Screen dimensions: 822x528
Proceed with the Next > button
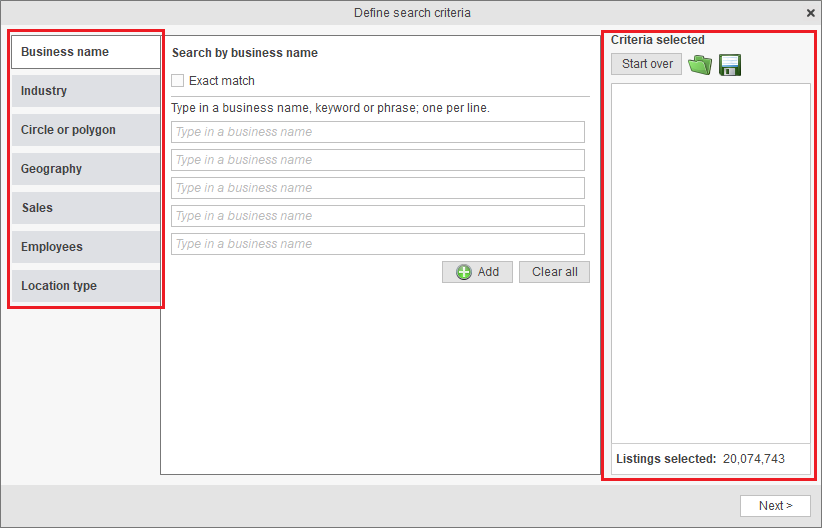coord(775,506)
